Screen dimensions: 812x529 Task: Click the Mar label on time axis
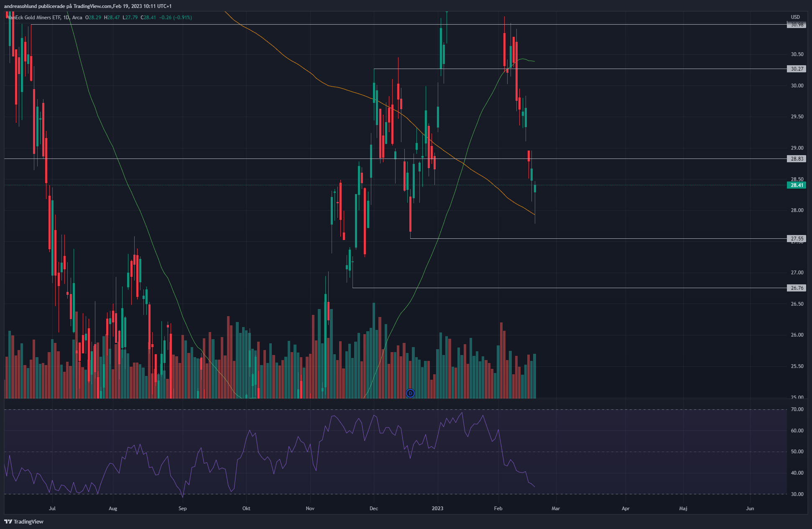(x=556, y=509)
